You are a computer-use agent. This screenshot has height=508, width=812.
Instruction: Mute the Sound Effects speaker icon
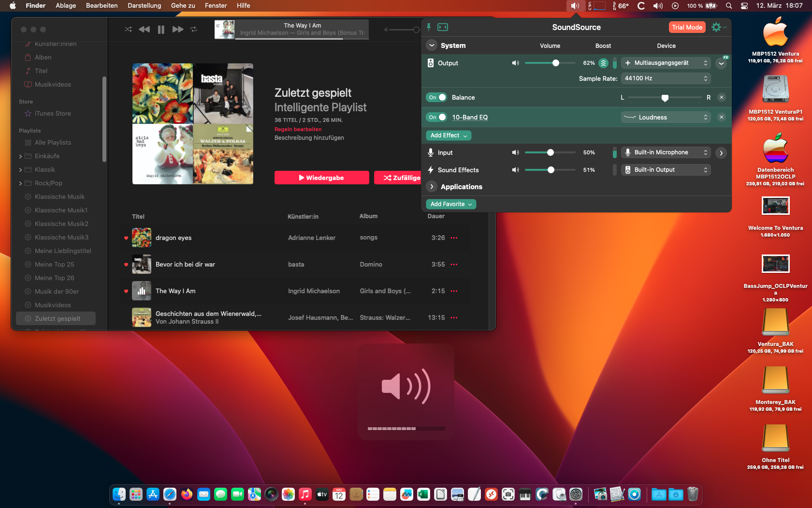[515, 170]
